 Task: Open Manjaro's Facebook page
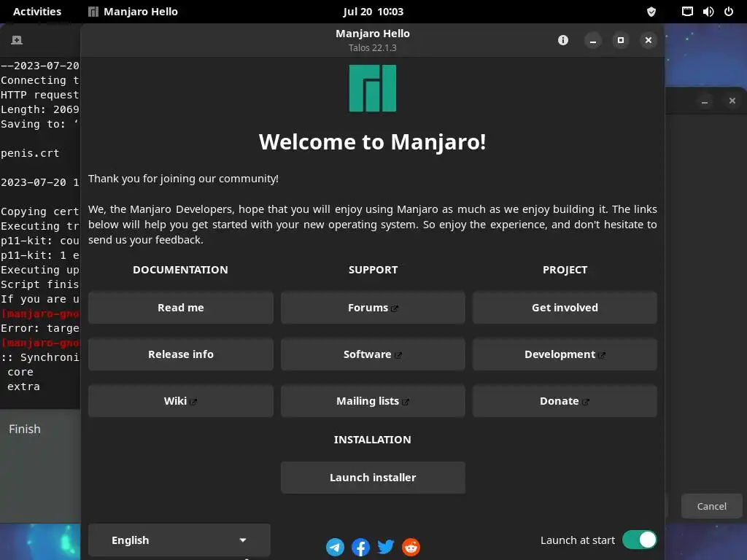click(360, 547)
